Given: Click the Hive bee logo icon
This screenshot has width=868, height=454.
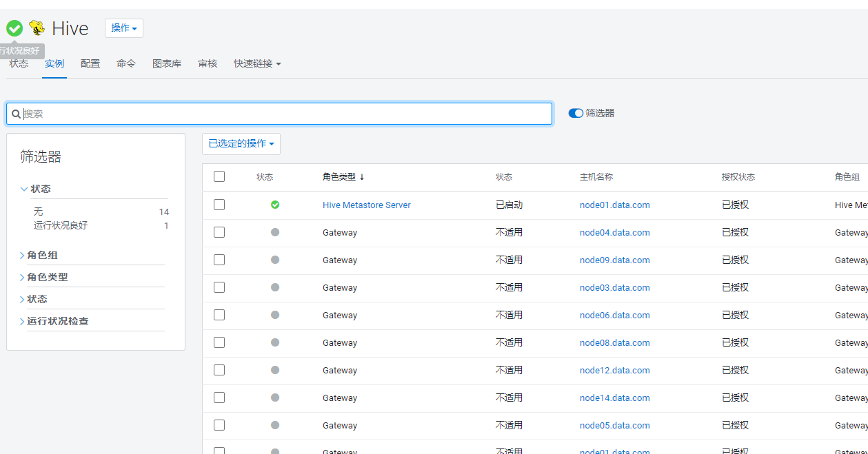Looking at the screenshot, I should [37, 28].
